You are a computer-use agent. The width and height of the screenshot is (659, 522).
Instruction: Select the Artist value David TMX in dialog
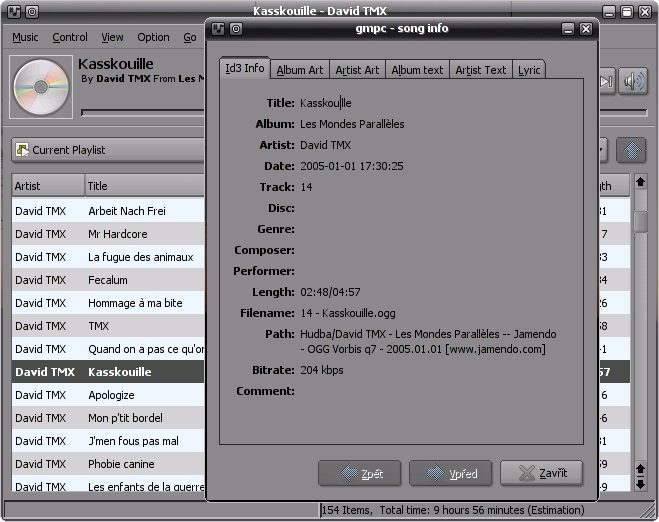325,145
